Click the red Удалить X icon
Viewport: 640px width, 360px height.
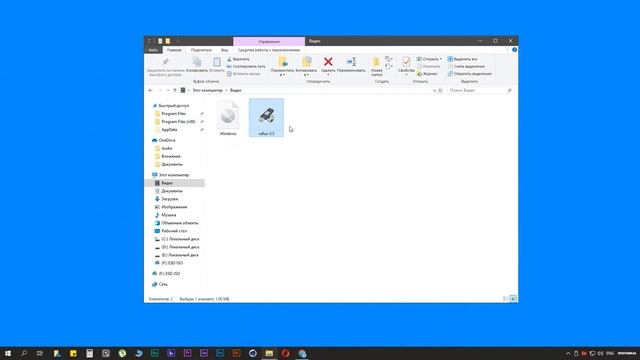328,62
